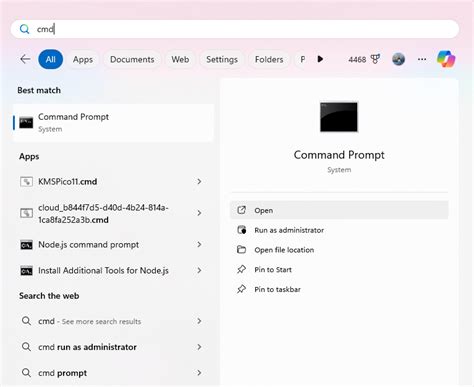Viewport: 474px width, 387px height.
Task: Switch to the Settings filter tab
Action: [222, 59]
